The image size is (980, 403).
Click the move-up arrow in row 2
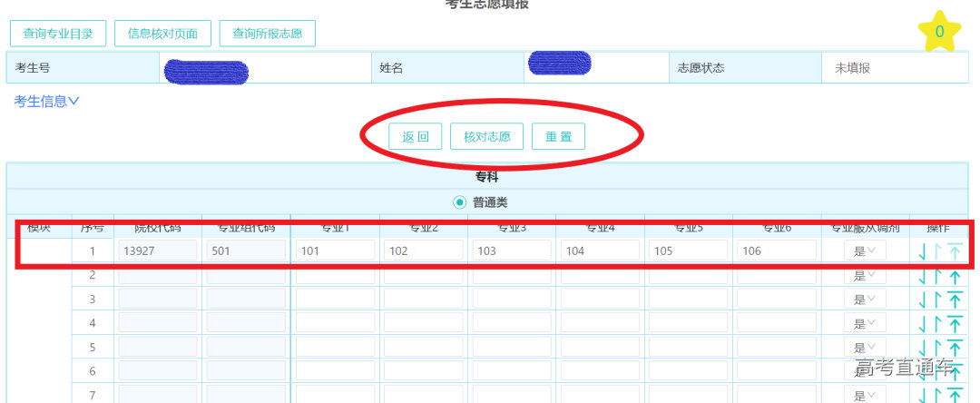(937, 276)
